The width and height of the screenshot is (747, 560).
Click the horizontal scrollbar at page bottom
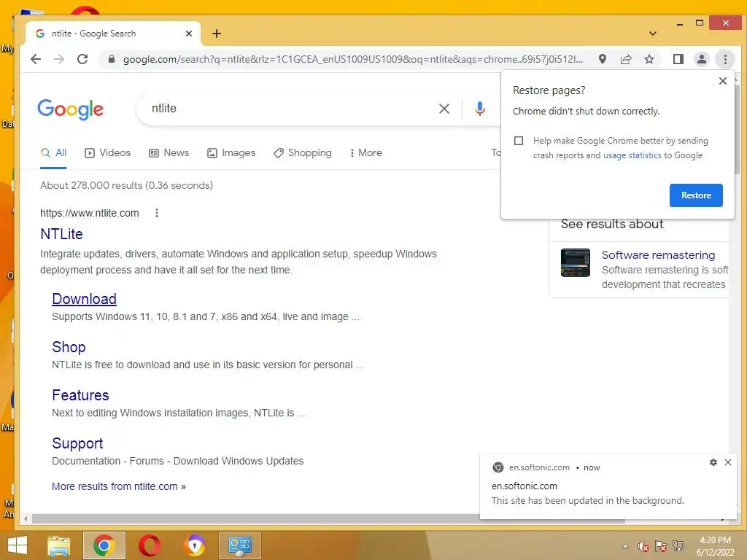[x=329, y=519]
